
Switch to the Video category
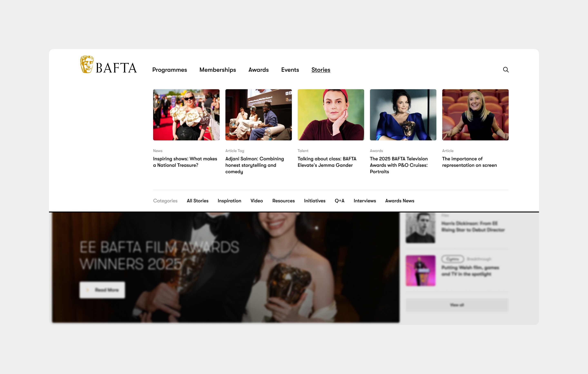click(x=257, y=201)
